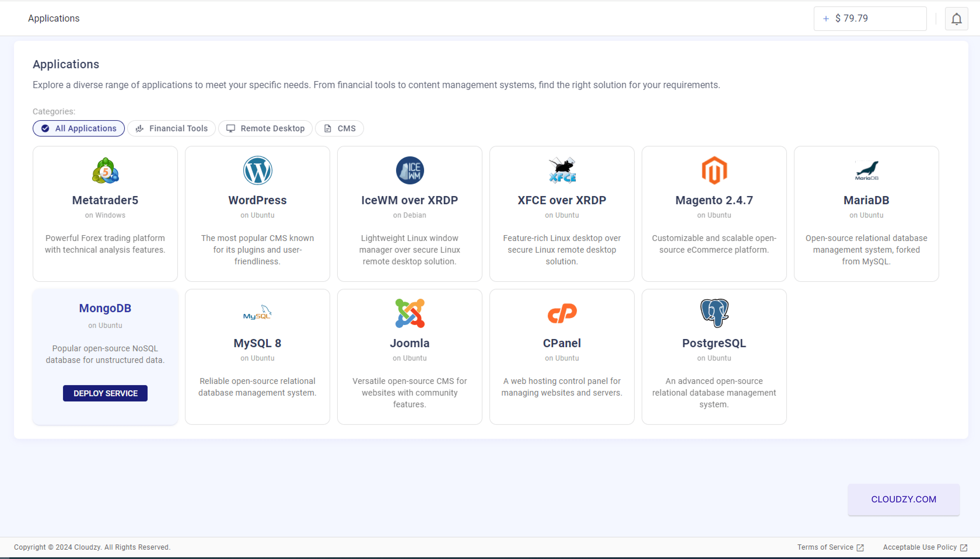Click the add funds plus button
This screenshot has width=980, height=559.
[x=825, y=18]
